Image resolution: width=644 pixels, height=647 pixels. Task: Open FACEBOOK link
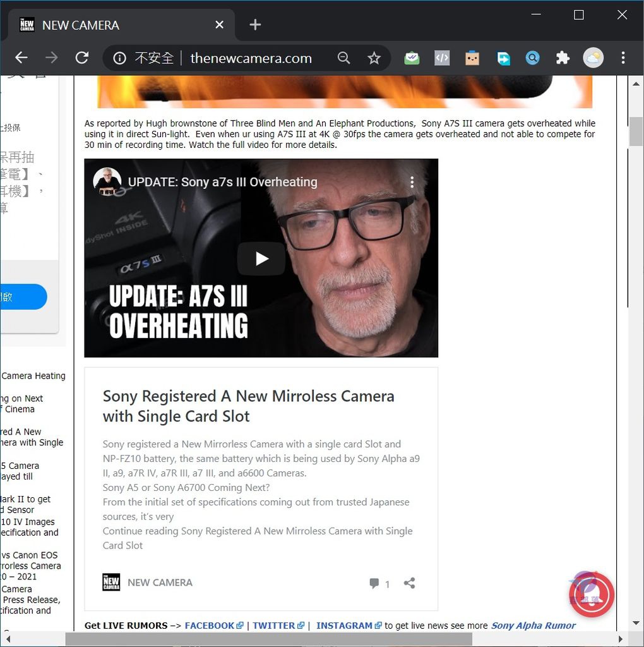pos(214,626)
